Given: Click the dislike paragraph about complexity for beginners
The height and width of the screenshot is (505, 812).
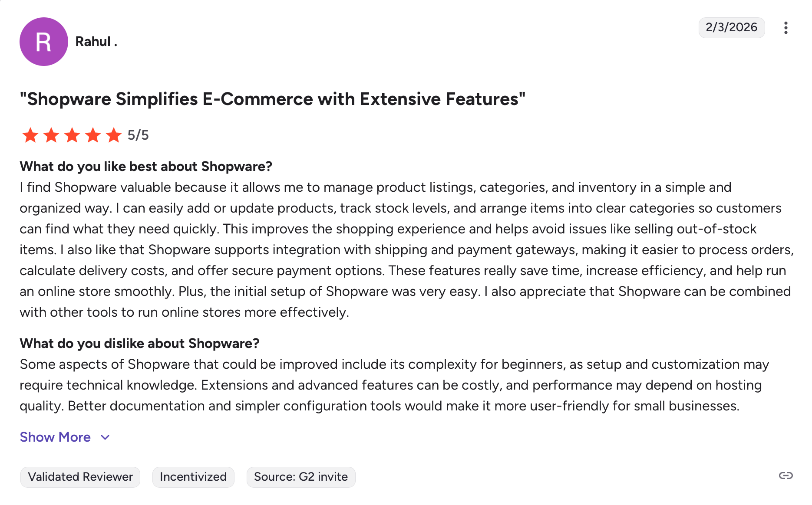Looking at the screenshot, I should 391,385.
